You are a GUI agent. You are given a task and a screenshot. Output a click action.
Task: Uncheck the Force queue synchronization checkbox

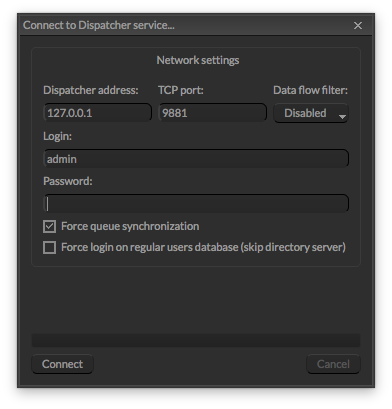[49, 227]
